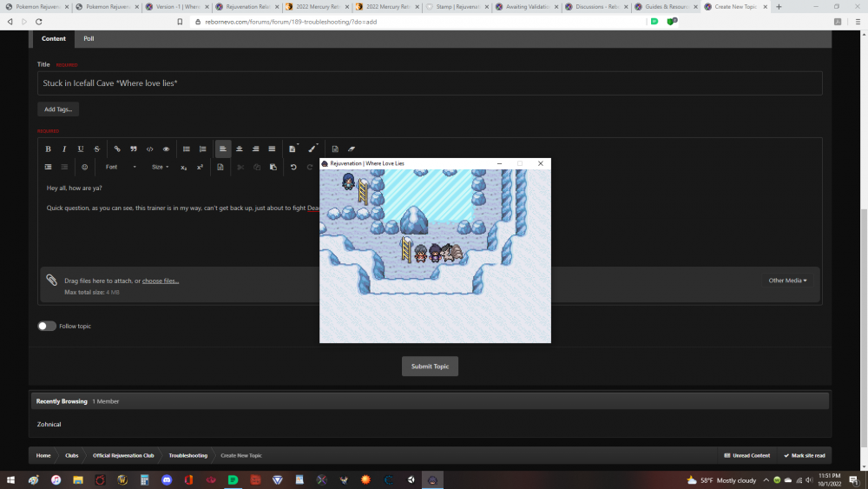Increase indent of paragraph

pos(48,168)
